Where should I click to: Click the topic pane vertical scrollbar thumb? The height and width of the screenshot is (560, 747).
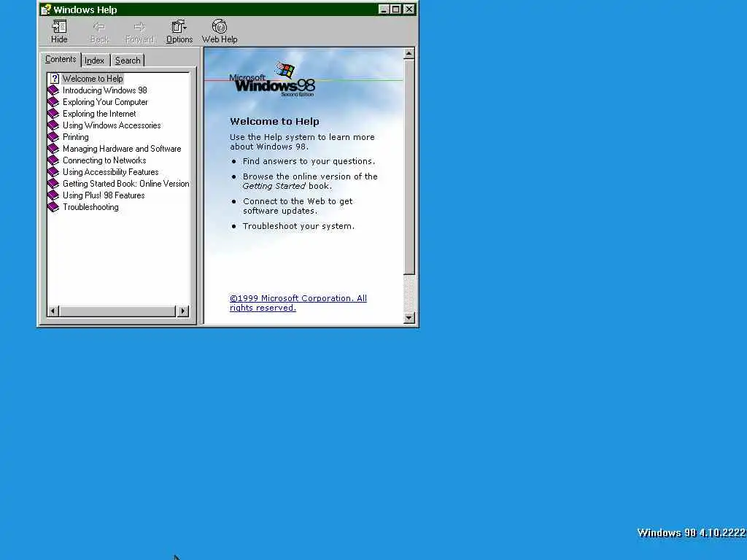409,167
